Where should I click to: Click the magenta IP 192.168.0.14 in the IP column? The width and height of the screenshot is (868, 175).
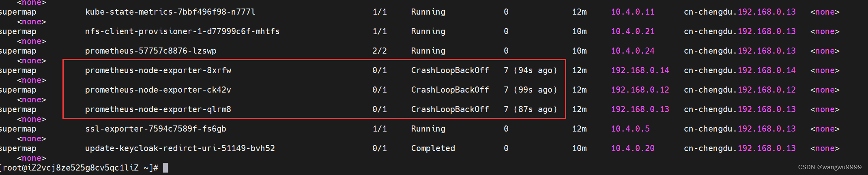tap(640, 70)
